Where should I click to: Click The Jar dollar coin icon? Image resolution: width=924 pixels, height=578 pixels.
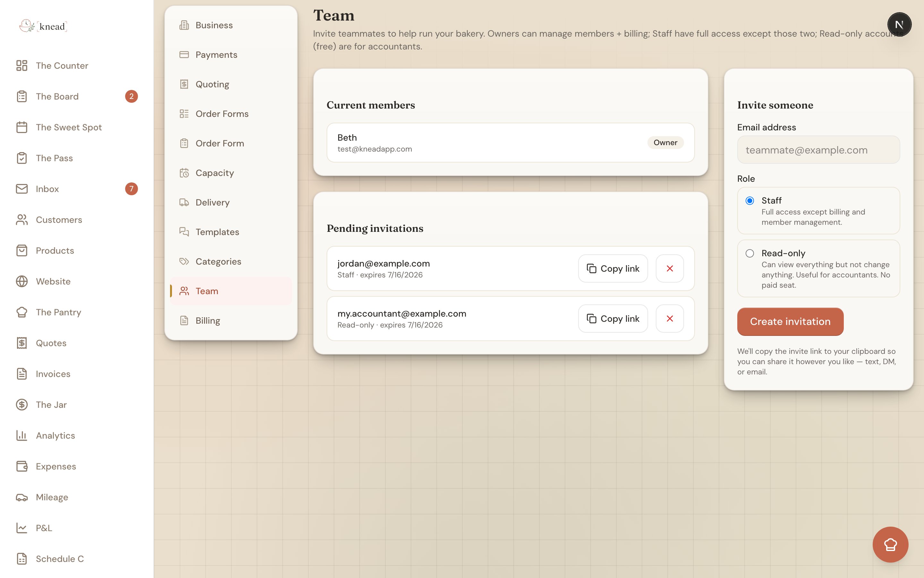tap(22, 405)
